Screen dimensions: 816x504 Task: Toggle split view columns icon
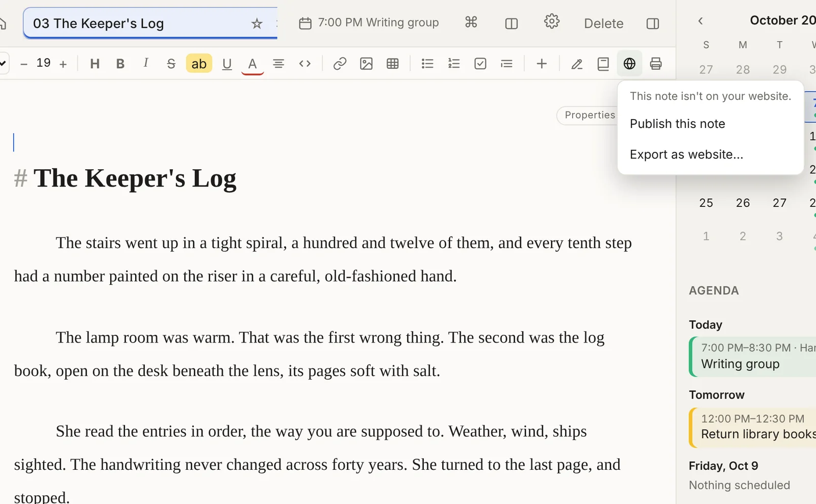point(512,23)
